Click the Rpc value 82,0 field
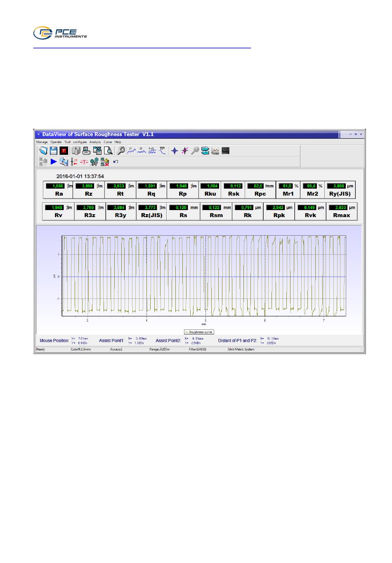 (x=255, y=186)
